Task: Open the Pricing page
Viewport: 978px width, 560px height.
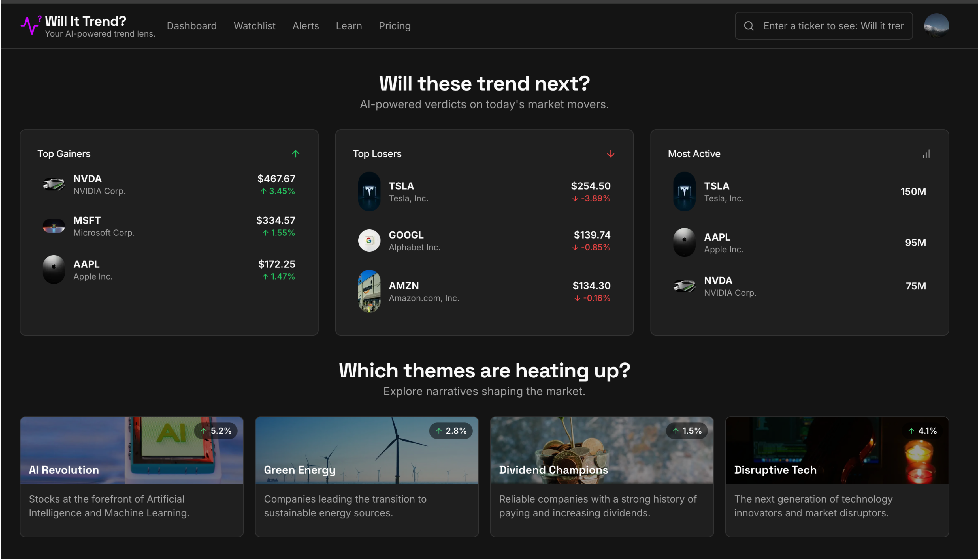Action: (394, 26)
